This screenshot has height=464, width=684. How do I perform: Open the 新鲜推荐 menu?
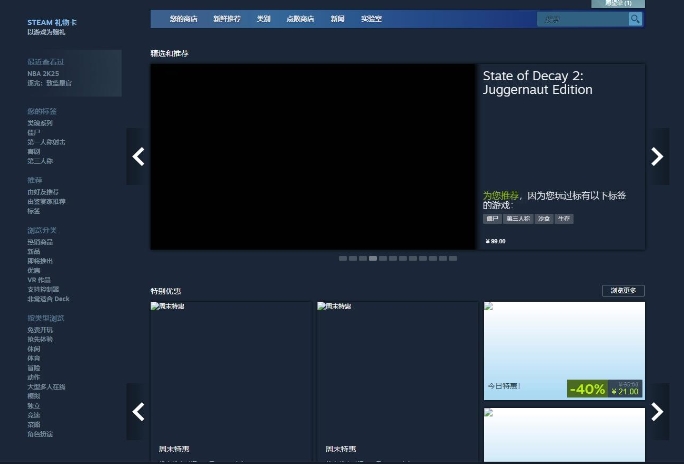(x=227, y=19)
